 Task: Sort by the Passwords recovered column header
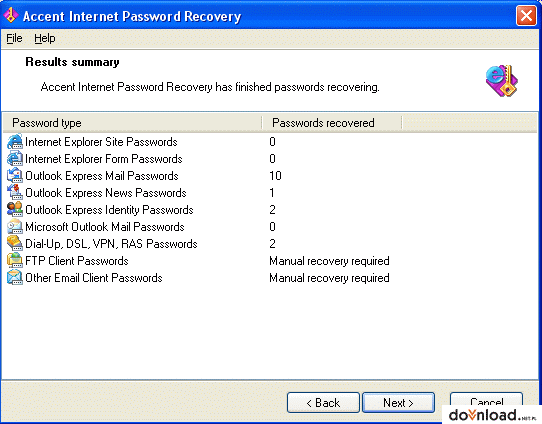pos(332,123)
